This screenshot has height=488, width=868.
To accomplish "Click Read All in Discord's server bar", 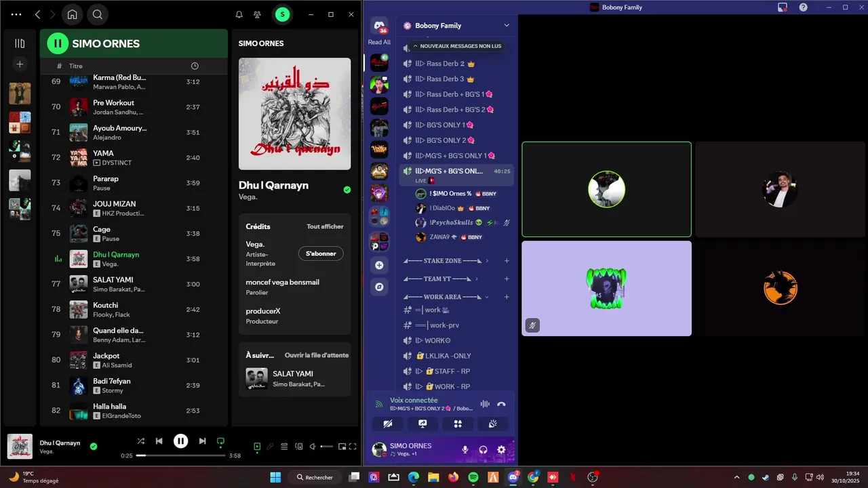I will [379, 42].
